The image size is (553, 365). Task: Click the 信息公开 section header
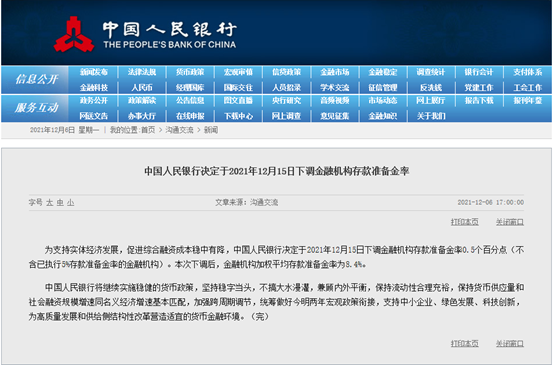(x=36, y=79)
